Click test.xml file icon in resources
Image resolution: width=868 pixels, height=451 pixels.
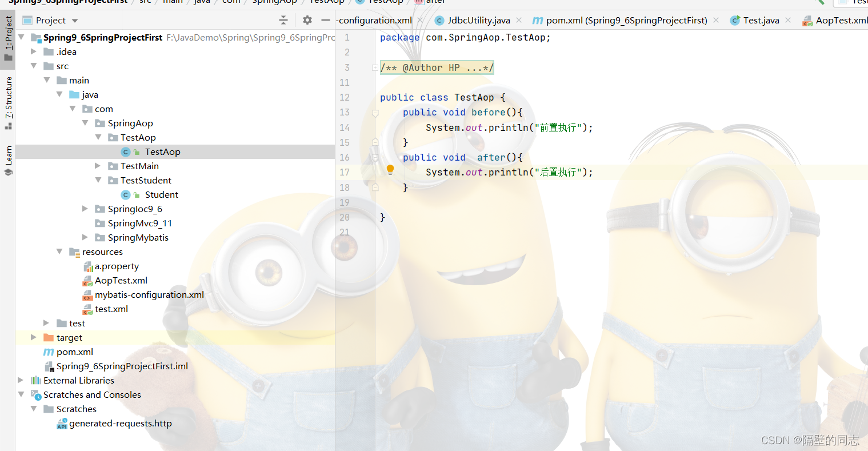click(88, 309)
